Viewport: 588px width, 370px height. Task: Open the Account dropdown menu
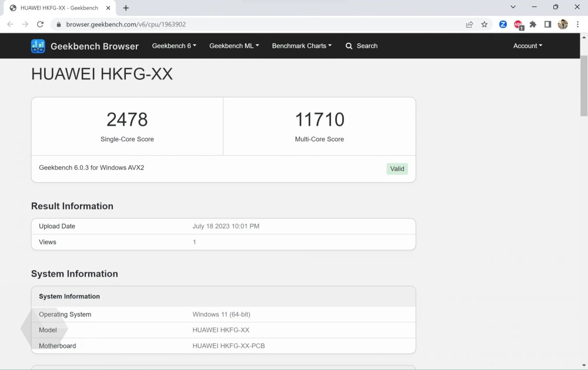pos(527,46)
